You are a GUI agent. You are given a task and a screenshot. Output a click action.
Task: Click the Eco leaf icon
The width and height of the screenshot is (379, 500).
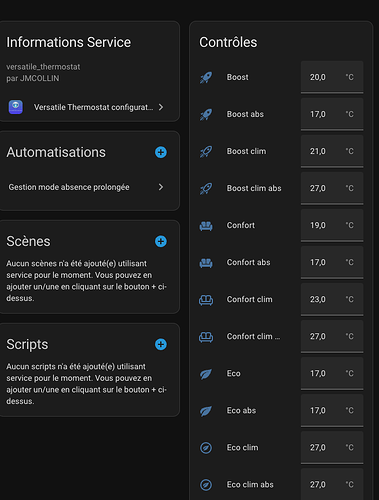click(x=206, y=374)
